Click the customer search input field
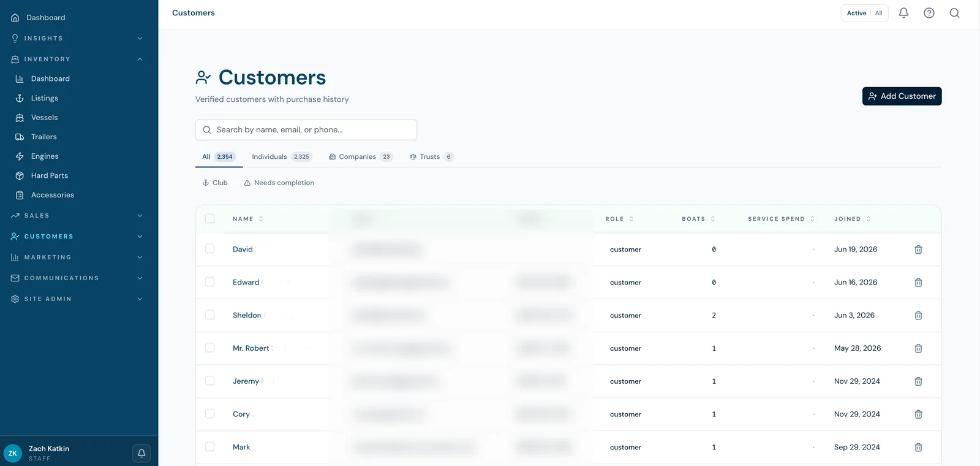 306,130
